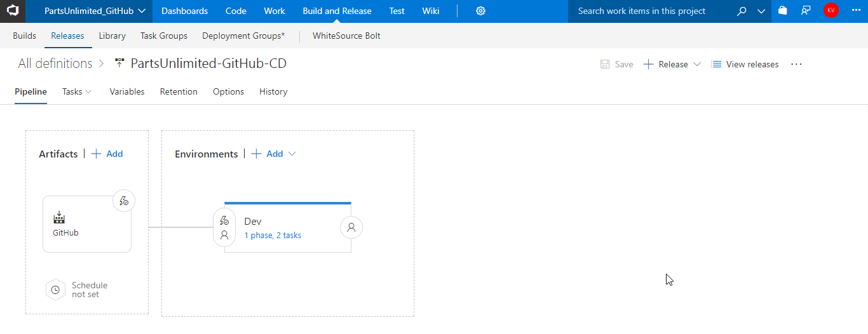
Task: Click the View releases button
Action: [x=745, y=64]
